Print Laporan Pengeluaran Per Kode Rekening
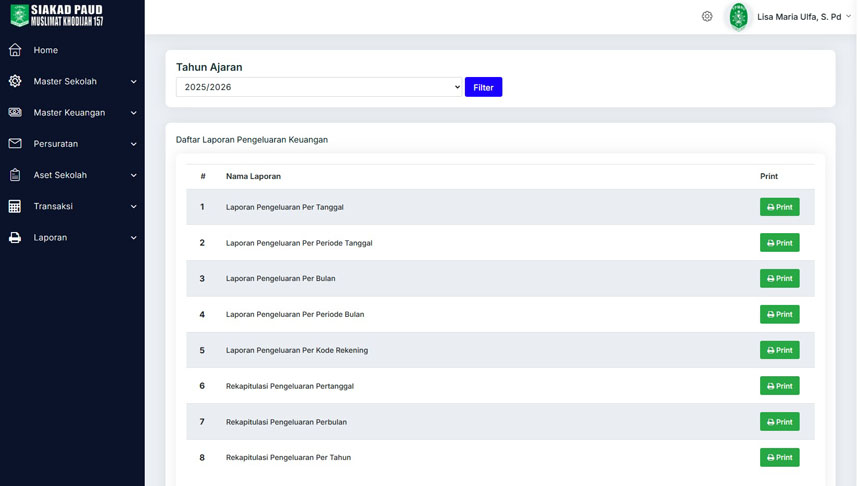The width and height of the screenshot is (860, 486). (x=779, y=350)
